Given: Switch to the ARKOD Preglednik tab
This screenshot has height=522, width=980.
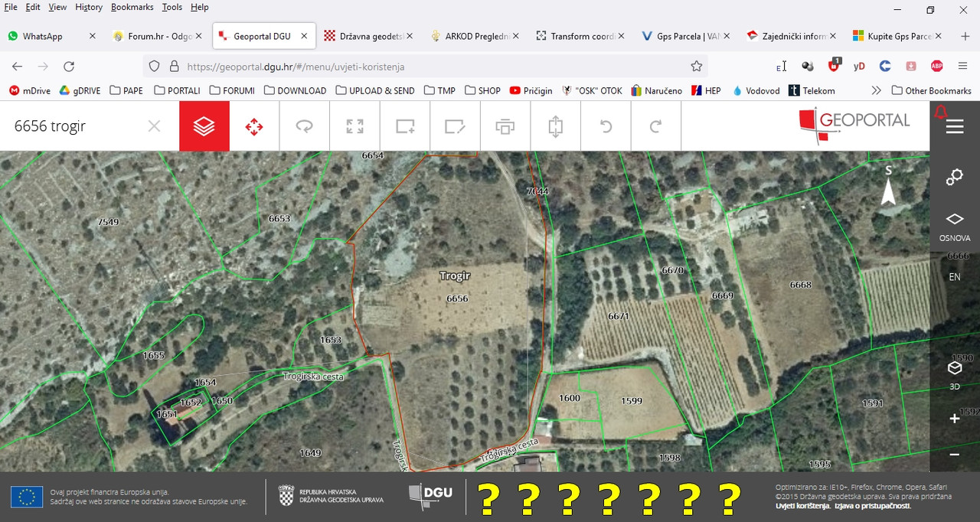Looking at the screenshot, I should pyautogui.click(x=475, y=36).
